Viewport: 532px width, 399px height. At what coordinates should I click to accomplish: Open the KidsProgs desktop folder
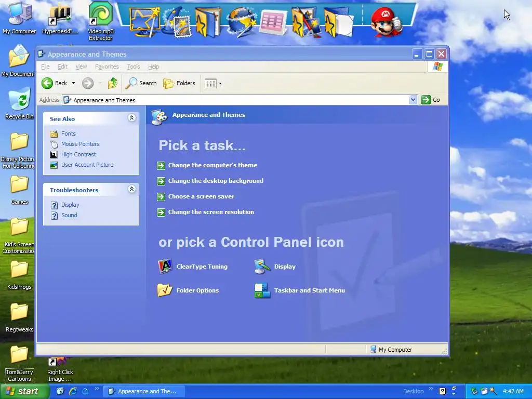[19, 275]
